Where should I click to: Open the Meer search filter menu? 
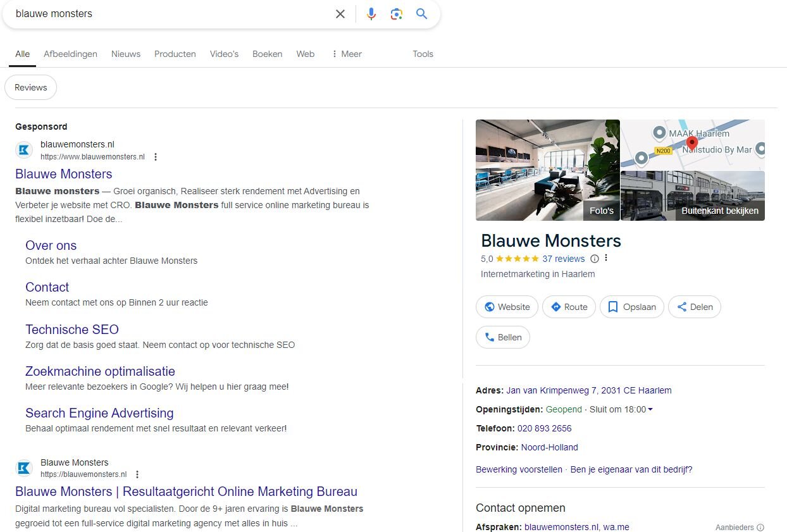coord(346,54)
